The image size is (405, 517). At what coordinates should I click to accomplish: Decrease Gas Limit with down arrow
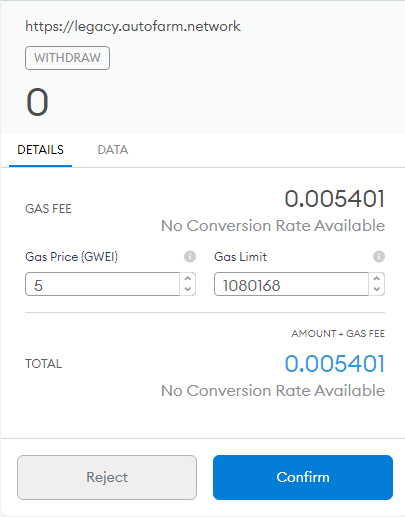(x=377, y=289)
